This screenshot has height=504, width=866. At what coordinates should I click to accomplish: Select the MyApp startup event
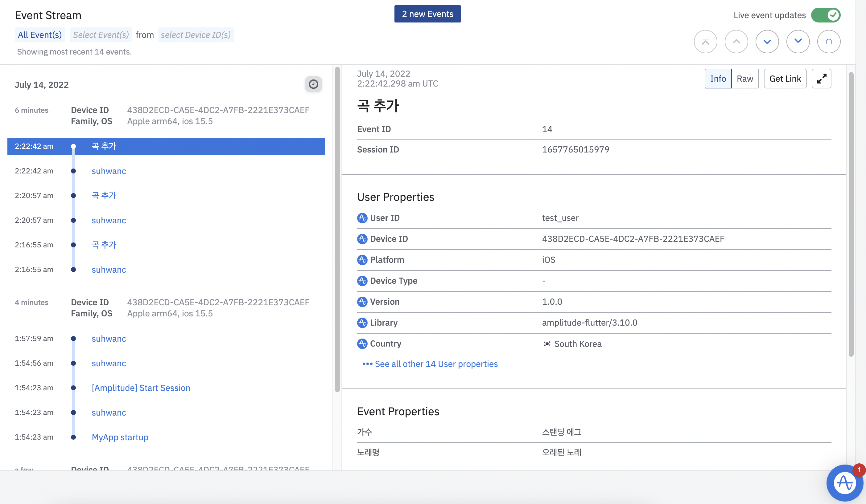[120, 437]
